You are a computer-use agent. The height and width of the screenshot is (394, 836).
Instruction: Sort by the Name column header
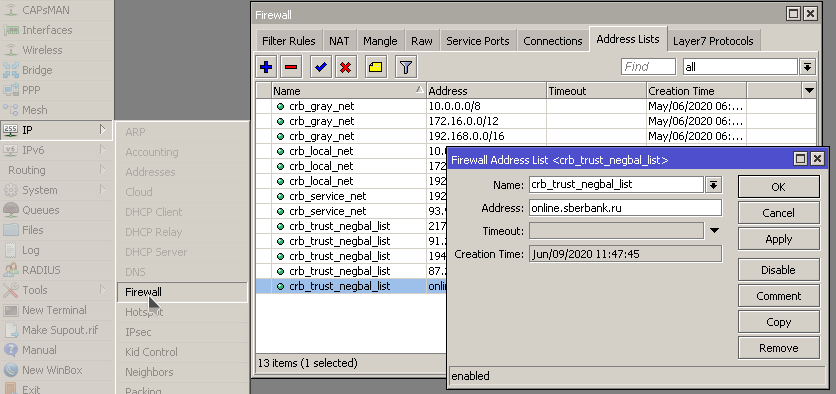pyautogui.click(x=349, y=91)
